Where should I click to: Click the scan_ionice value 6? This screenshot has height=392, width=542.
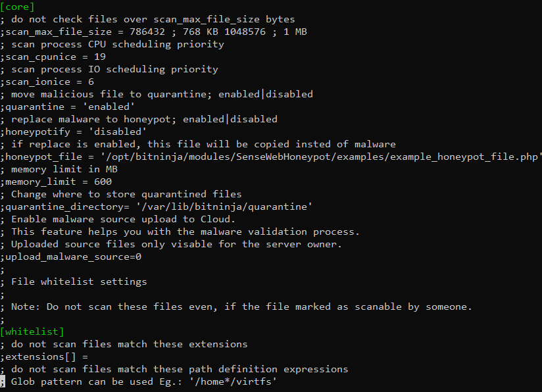click(91, 82)
